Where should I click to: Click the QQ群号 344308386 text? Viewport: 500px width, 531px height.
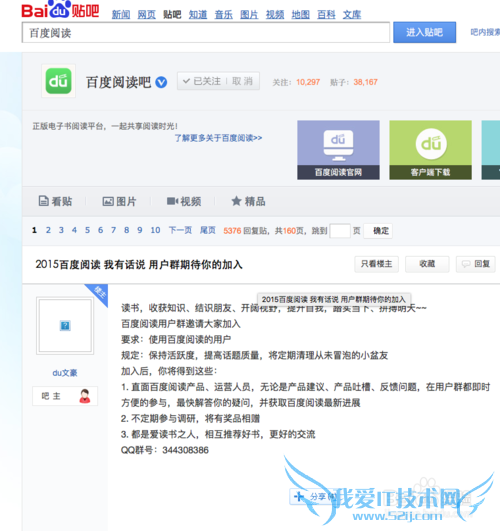pos(165,450)
